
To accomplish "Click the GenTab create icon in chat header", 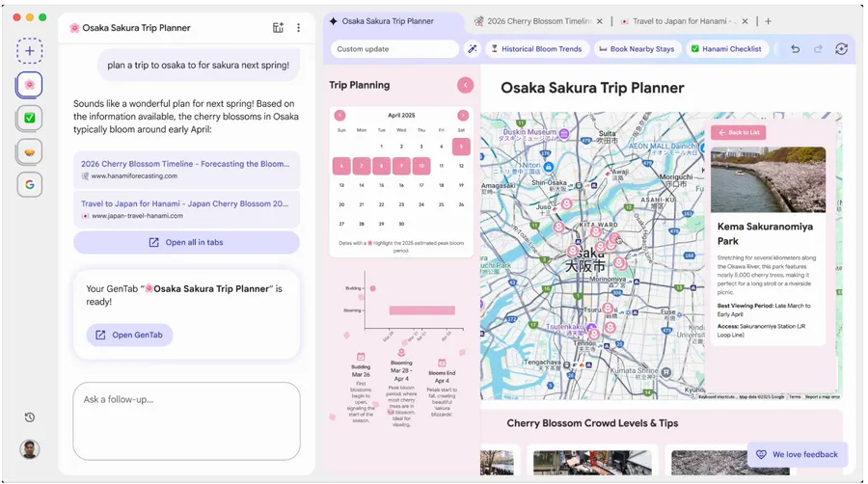I will 278,28.
